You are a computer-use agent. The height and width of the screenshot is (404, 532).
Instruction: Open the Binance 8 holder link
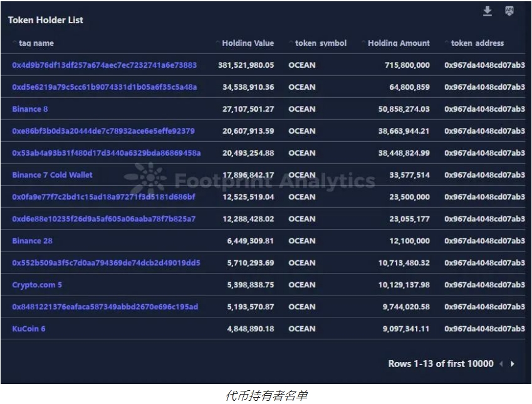pyautogui.click(x=30, y=109)
